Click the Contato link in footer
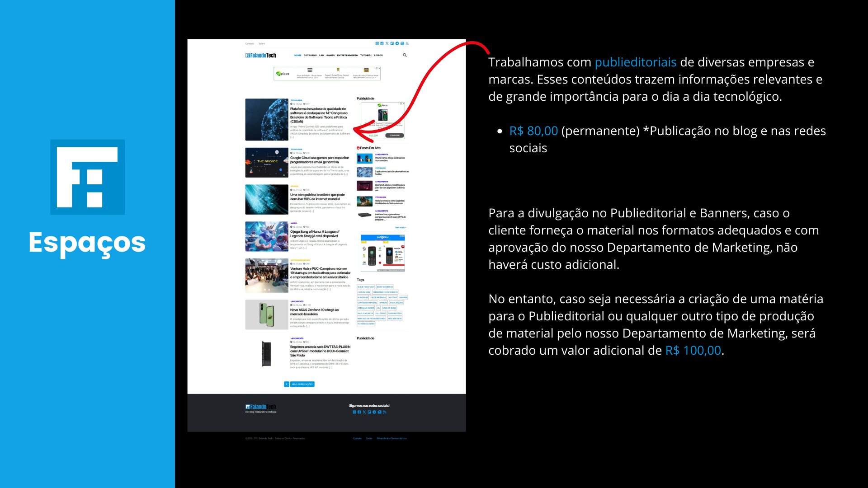 357,438
